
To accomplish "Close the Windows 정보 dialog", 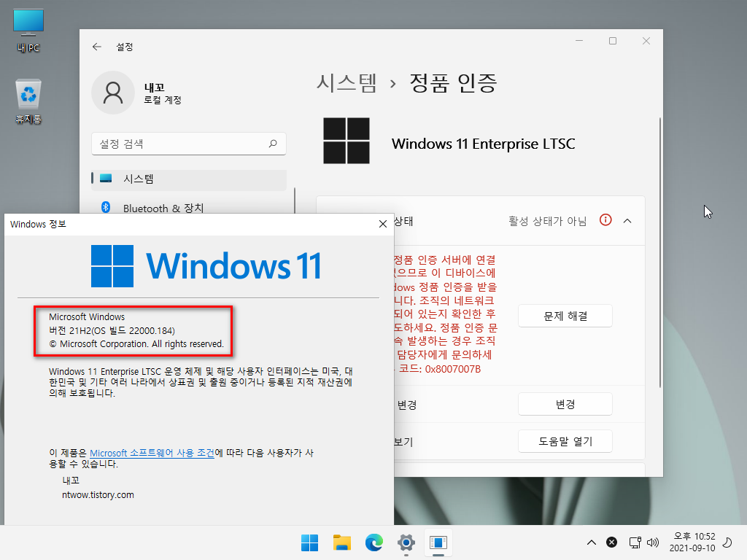I will (382, 224).
